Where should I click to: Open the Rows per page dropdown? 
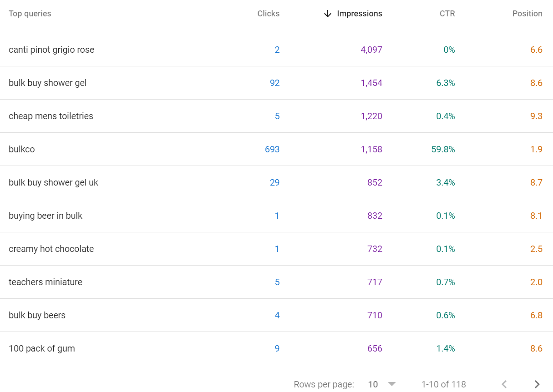click(382, 384)
